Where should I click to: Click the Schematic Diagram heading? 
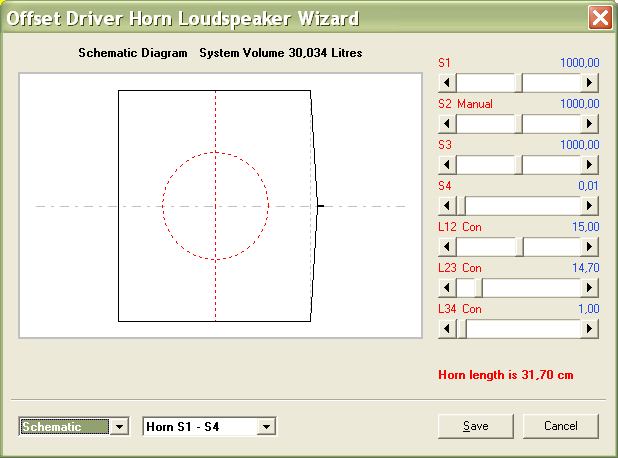click(x=133, y=53)
